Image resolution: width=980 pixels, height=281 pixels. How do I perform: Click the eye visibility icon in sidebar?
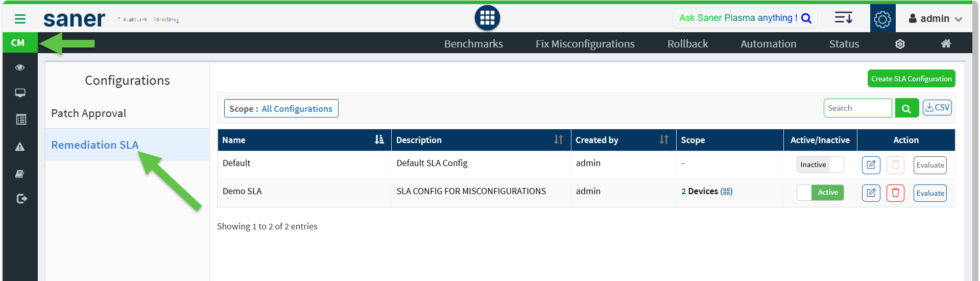(20, 67)
